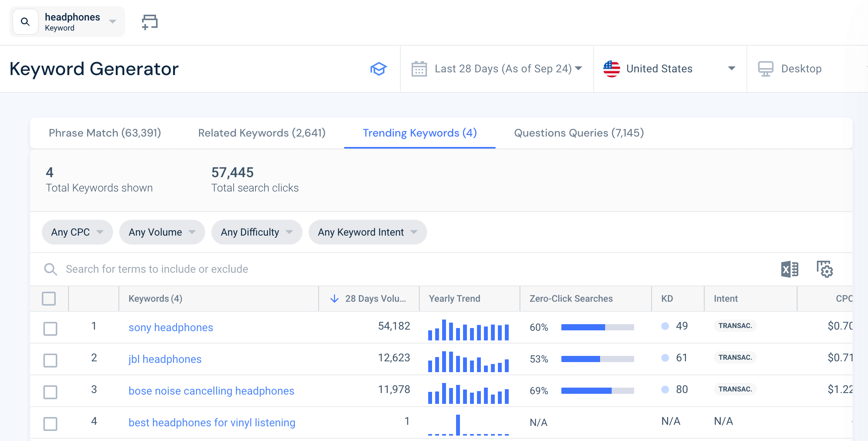Screen dimensions: 868x441
Task: Click the sort arrow on 28 Days Volume
Action: tap(335, 299)
